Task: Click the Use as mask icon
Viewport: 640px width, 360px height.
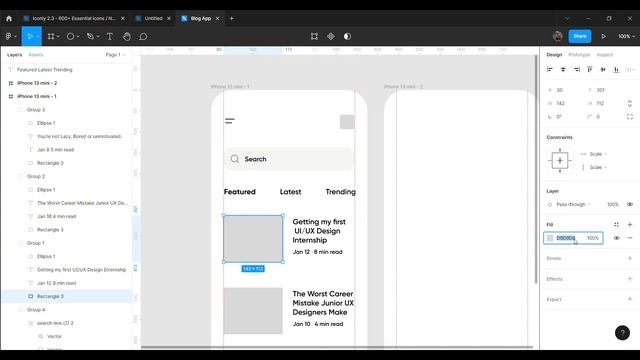Action: 347,36
